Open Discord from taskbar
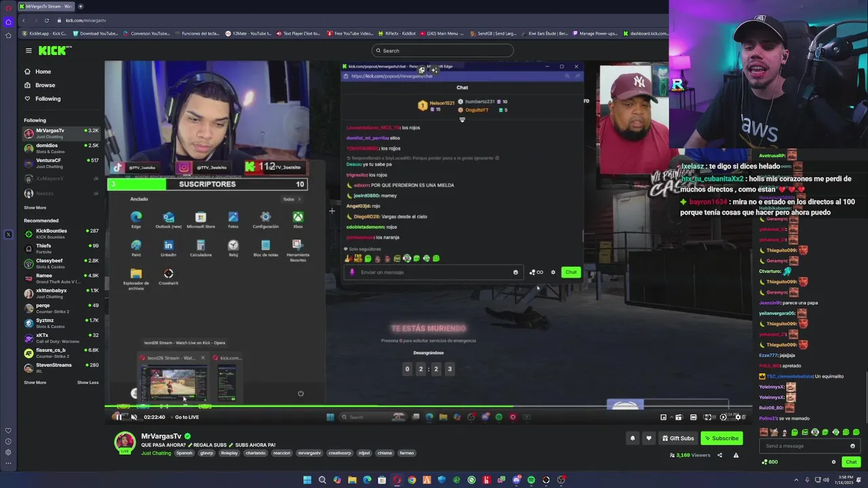The height and width of the screenshot is (488, 868). pyautogui.click(x=517, y=480)
